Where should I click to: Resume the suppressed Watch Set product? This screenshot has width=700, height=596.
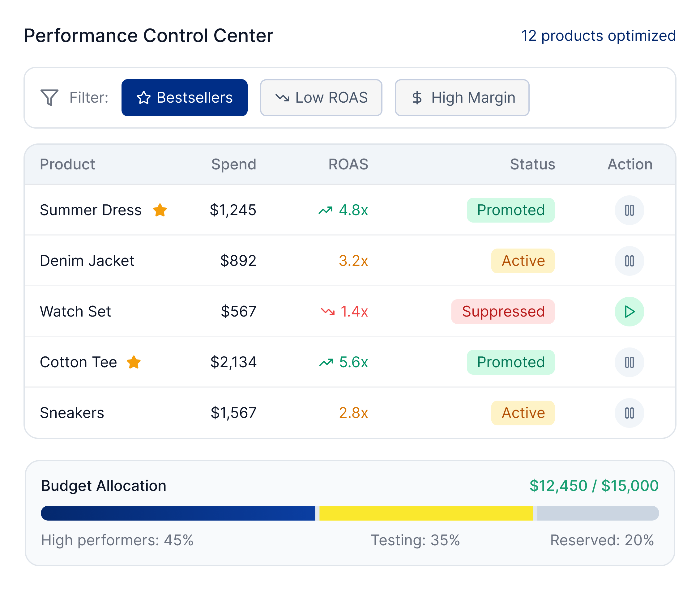point(629,312)
